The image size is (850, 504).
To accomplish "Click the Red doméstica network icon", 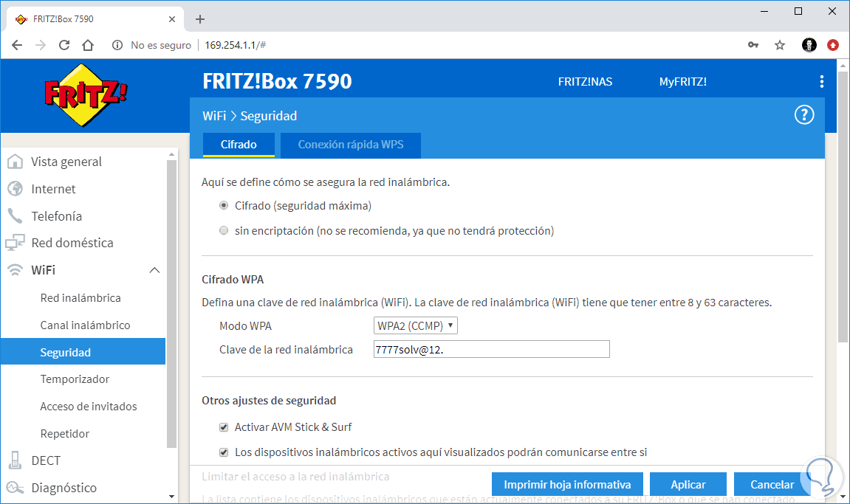I will pos(16,242).
